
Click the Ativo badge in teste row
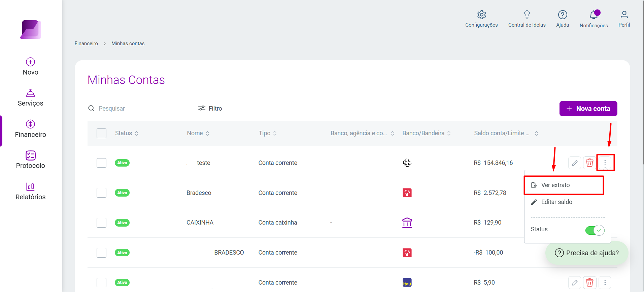[122, 163]
